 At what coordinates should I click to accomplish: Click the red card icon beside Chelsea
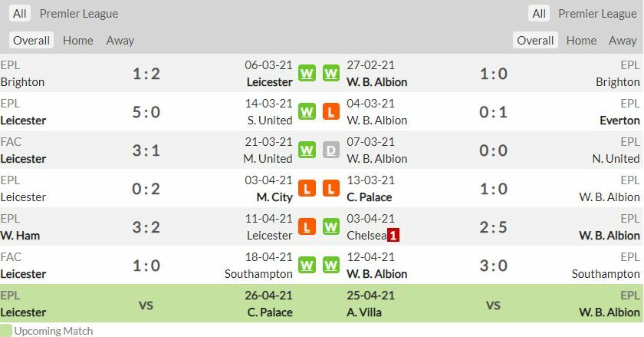click(393, 236)
